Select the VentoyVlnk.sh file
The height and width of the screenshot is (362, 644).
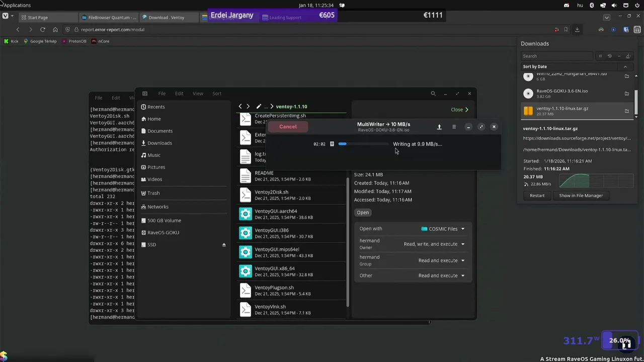(x=292, y=309)
